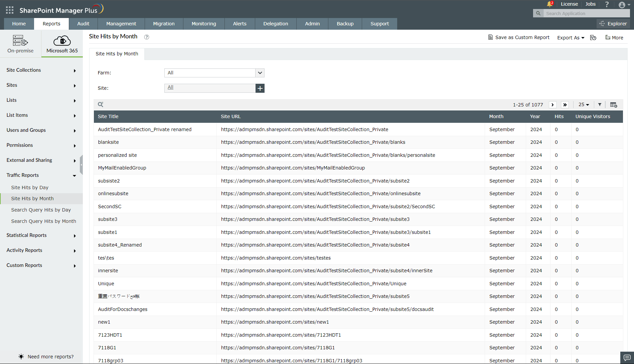
Task: Select Search Query Hits by Day report
Action: (41, 210)
